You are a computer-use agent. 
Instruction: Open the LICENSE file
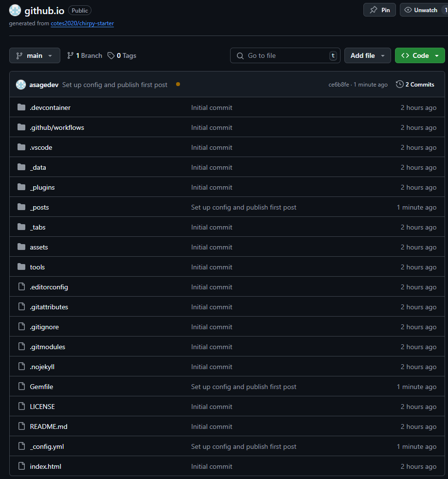point(42,407)
